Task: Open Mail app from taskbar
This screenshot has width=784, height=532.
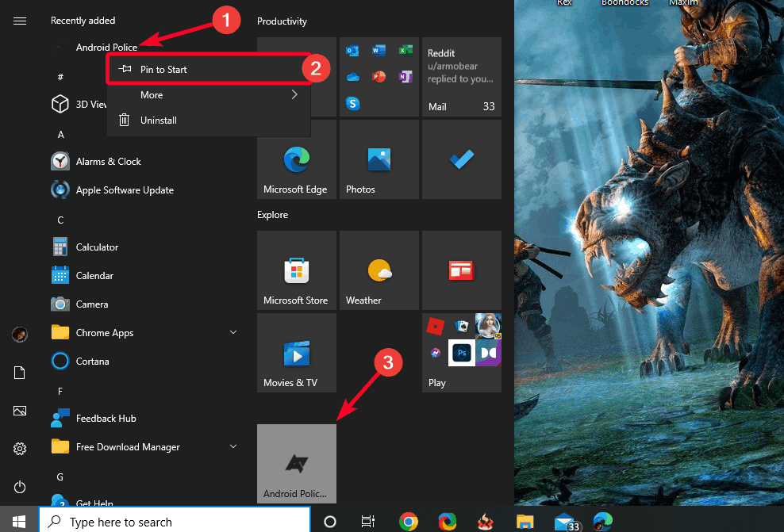Action: point(566,522)
